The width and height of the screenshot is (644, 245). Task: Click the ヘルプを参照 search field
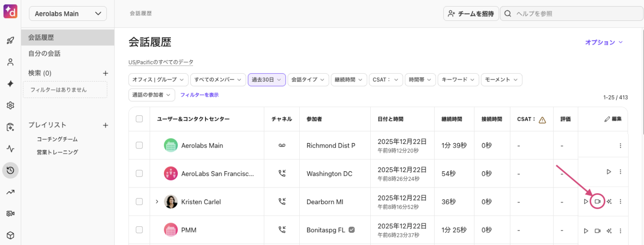click(574, 13)
